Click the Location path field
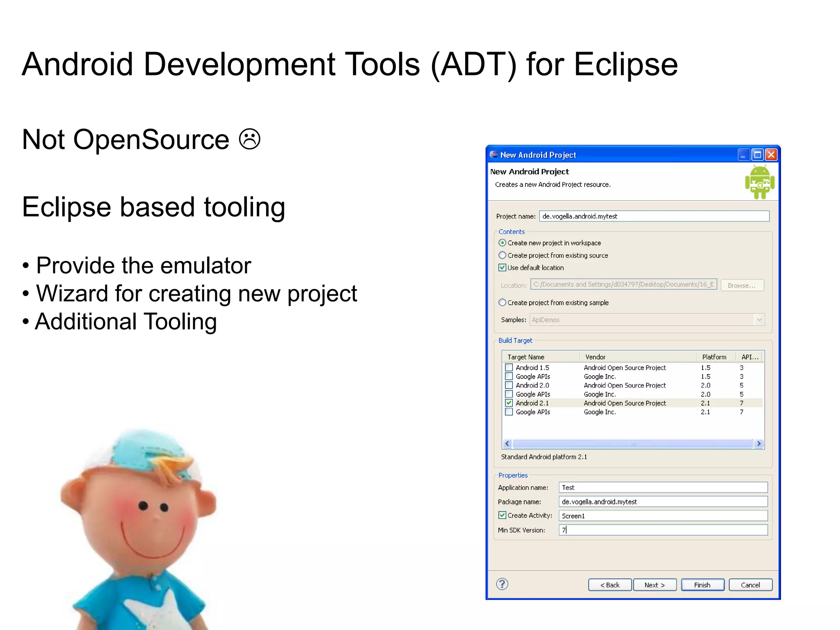 click(x=623, y=284)
